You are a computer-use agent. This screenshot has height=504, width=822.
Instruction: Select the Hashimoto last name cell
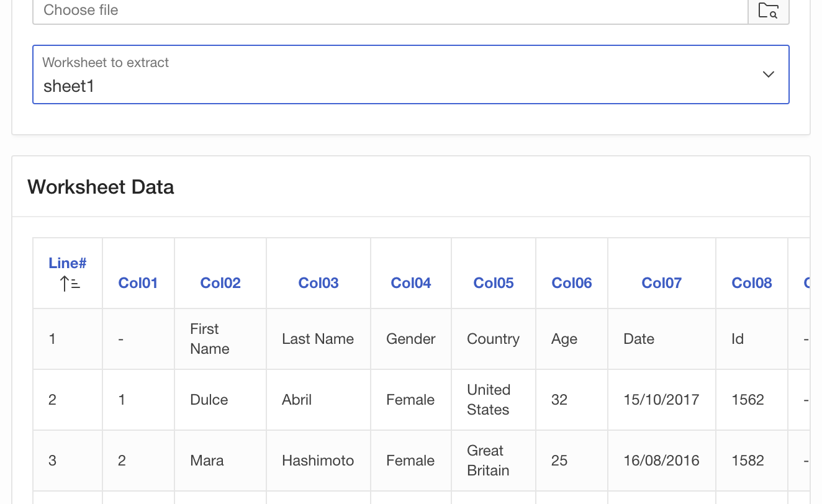pos(318,461)
